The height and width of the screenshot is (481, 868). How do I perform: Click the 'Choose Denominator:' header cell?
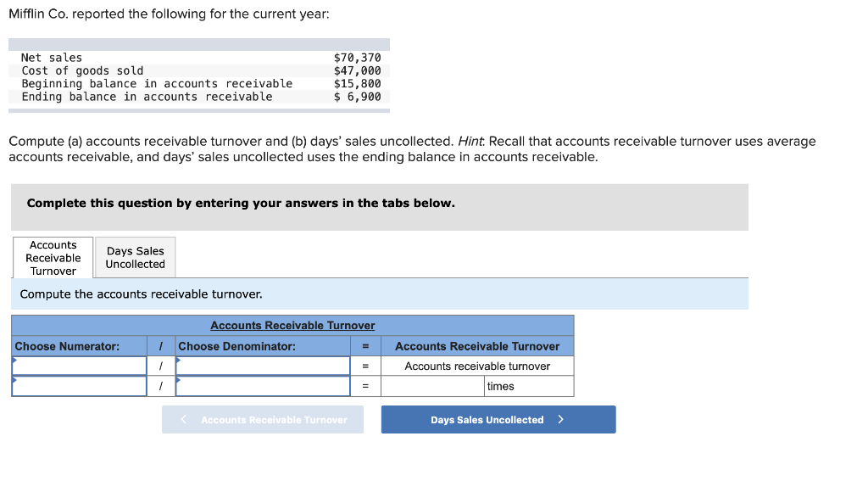263,346
